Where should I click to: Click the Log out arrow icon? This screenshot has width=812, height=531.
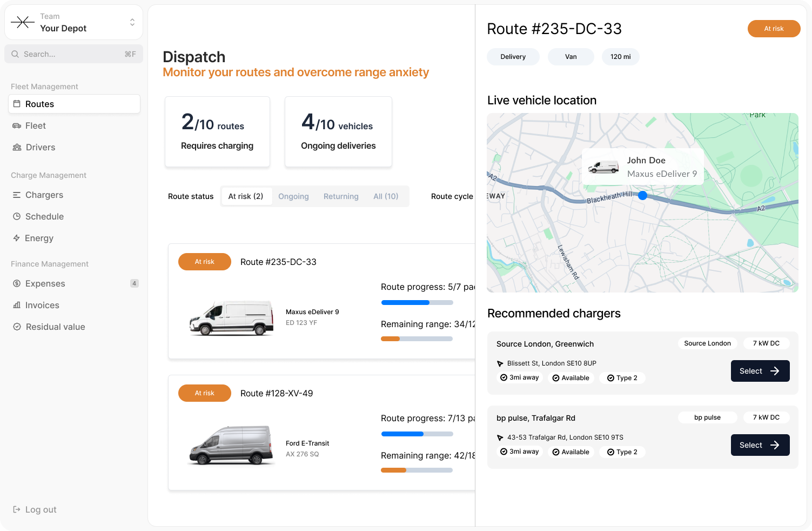17,509
